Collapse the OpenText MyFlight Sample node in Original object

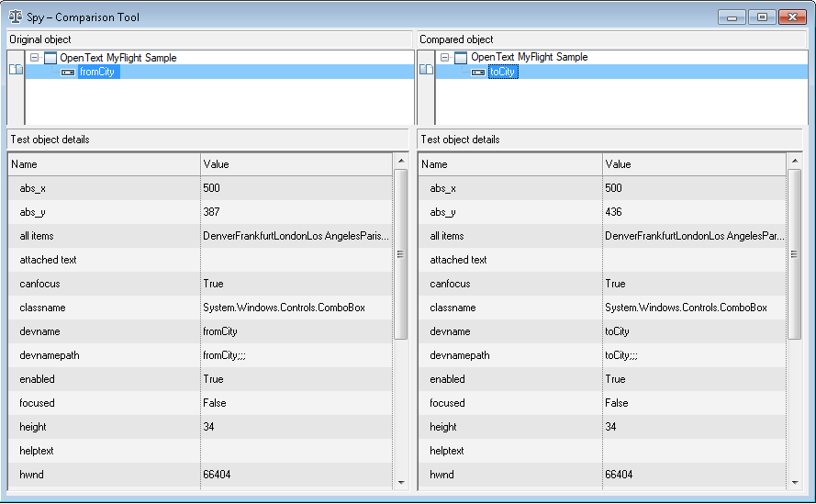(x=34, y=58)
